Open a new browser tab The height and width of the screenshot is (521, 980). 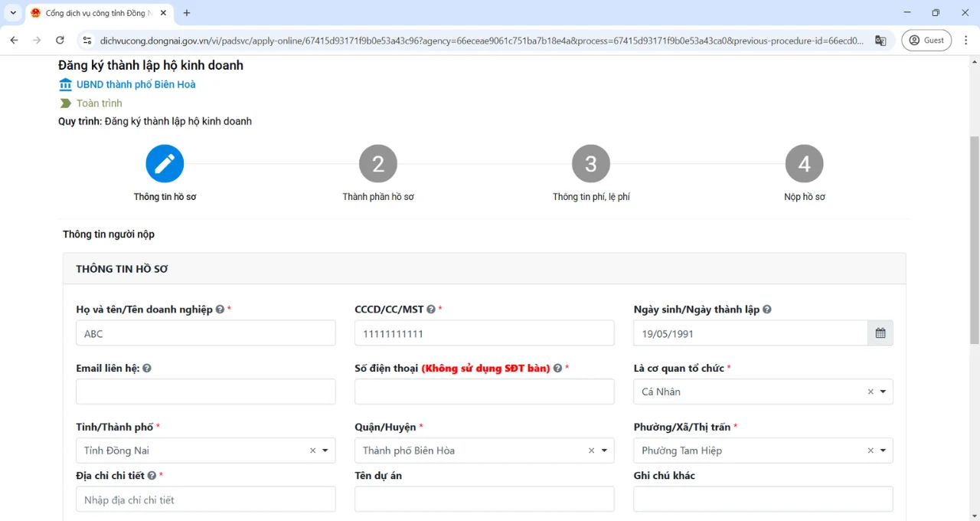click(187, 13)
